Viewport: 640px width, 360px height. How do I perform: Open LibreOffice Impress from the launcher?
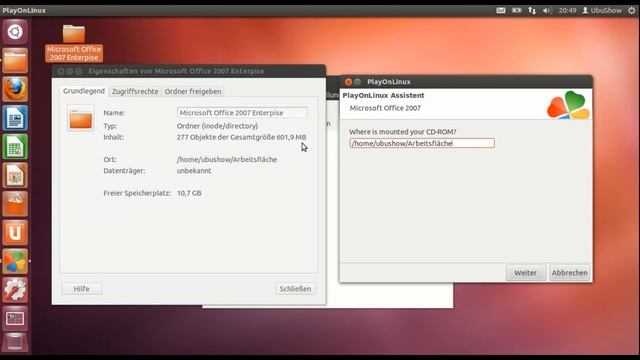[15, 176]
